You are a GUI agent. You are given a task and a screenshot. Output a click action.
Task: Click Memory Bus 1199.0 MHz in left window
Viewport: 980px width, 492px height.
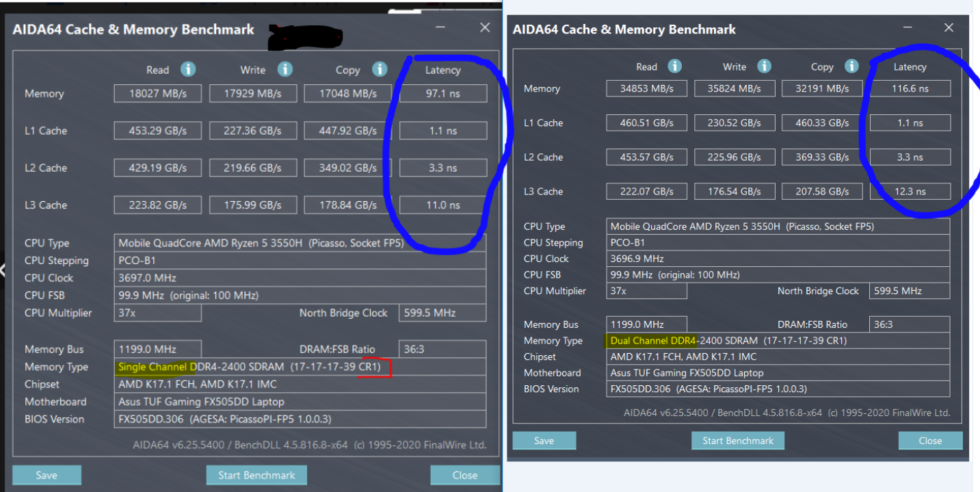pos(157,349)
